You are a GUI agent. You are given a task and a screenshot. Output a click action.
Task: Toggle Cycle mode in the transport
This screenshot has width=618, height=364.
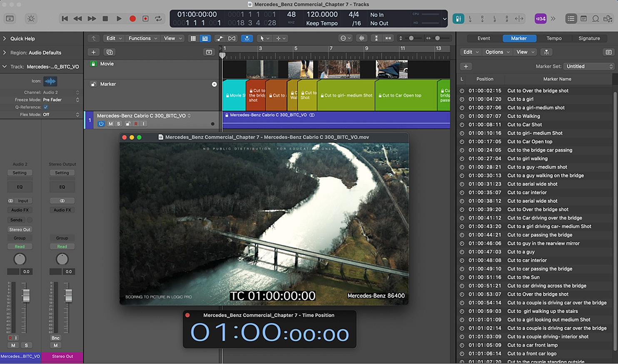coord(158,18)
